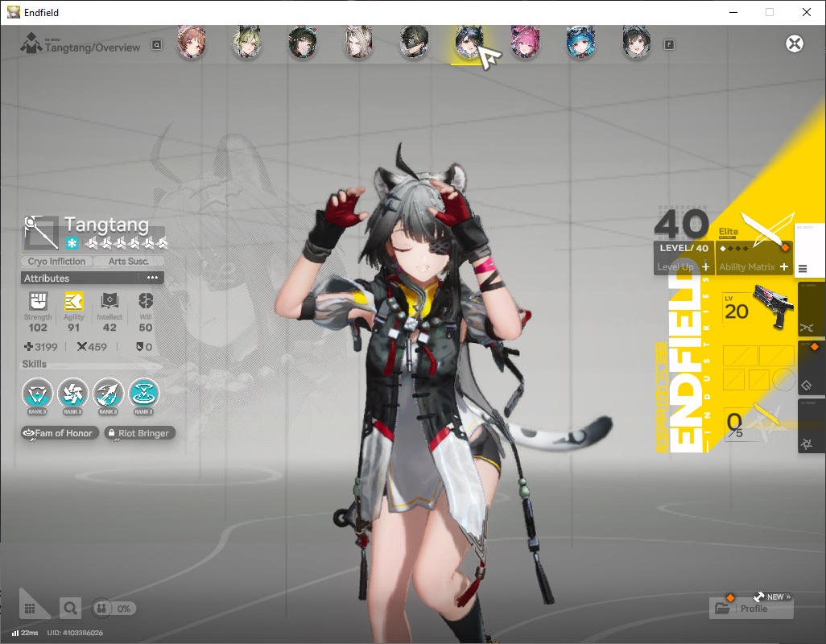The width and height of the screenshot is (826, 644).
Task: Click the defense shield value 0
Action: pos(144,347)
